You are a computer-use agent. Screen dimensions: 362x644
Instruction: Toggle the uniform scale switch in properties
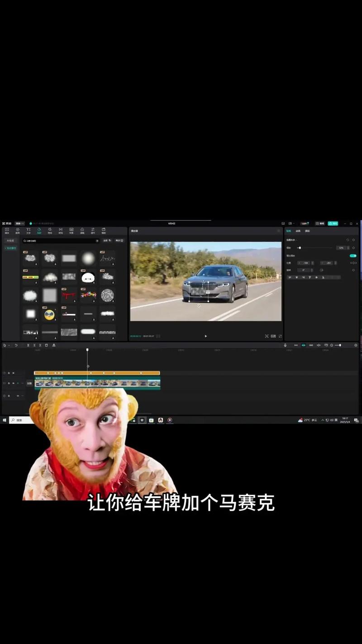coord(353,256)
